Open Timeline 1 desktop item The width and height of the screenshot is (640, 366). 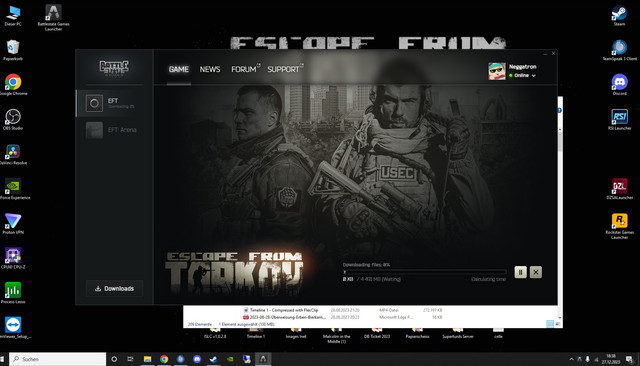tap(256, 334)
